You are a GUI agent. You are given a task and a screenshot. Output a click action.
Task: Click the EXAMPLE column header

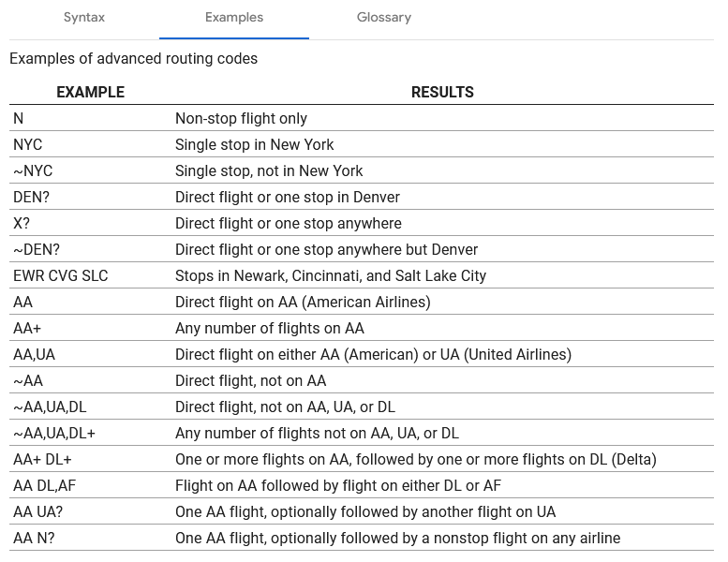(91, 92)
